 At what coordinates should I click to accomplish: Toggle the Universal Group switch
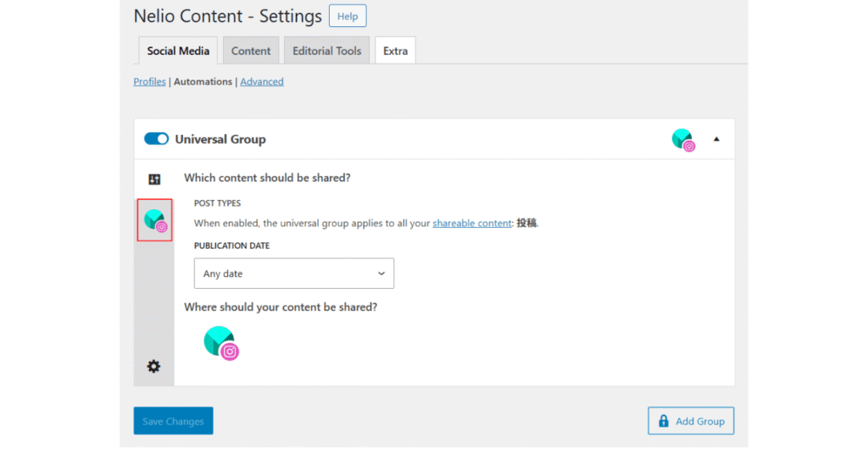click(156, 139)
